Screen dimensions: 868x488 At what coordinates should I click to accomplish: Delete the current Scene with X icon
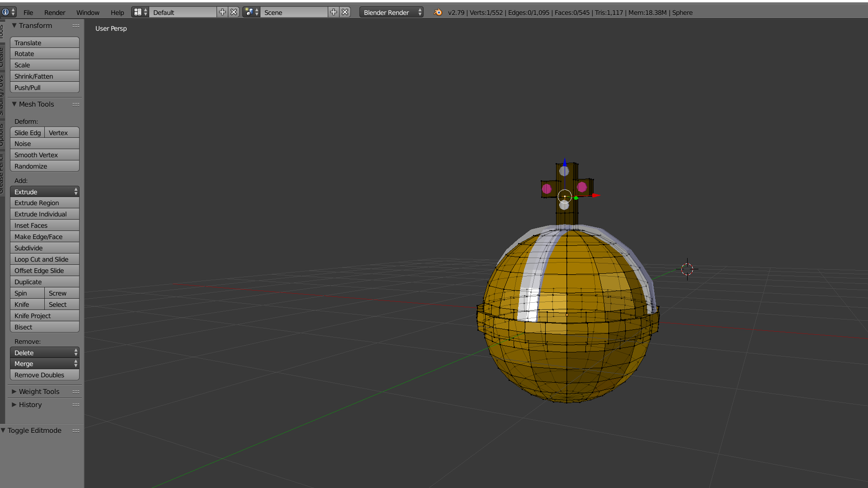tap(345, 12)
